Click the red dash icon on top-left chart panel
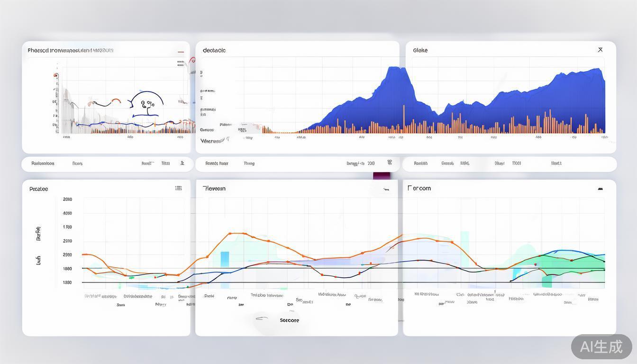637x364 pixels. point(181,51)
